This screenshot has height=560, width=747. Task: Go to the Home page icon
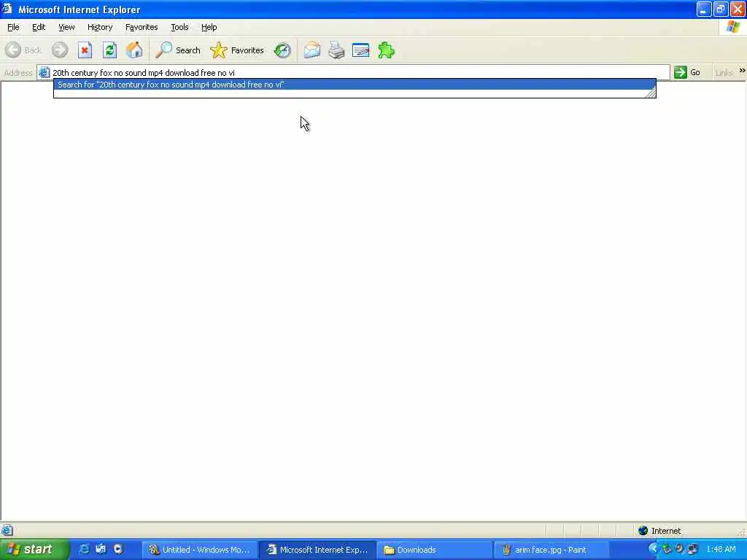pos(134,50)
